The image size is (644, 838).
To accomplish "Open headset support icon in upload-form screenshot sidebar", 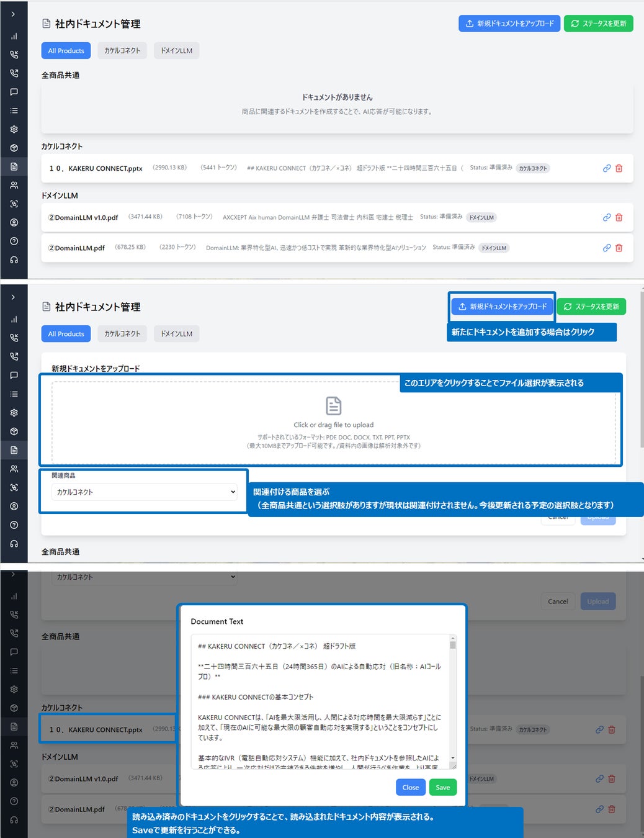I will (x=14, y=544).
